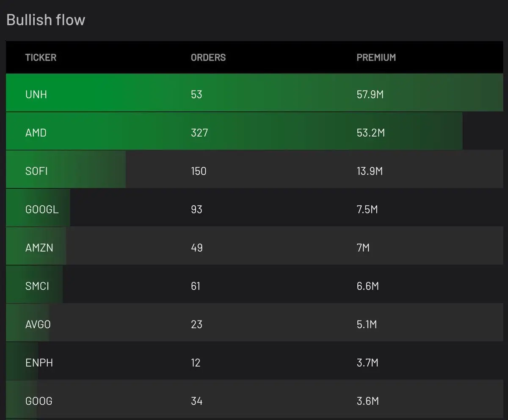Click the 7.5M premium for GOOGL
Viewport: 508px width, 420px height.
367,210
